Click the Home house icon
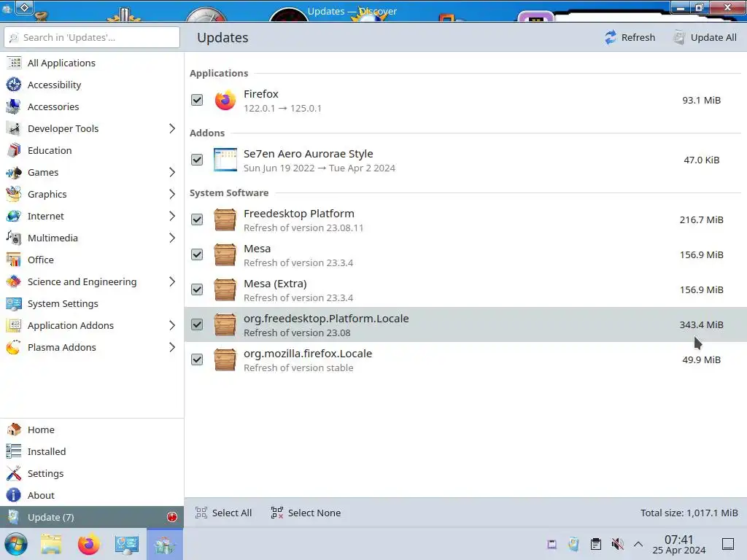The width and height of the screenshot is (747, 560). [14, 429]
